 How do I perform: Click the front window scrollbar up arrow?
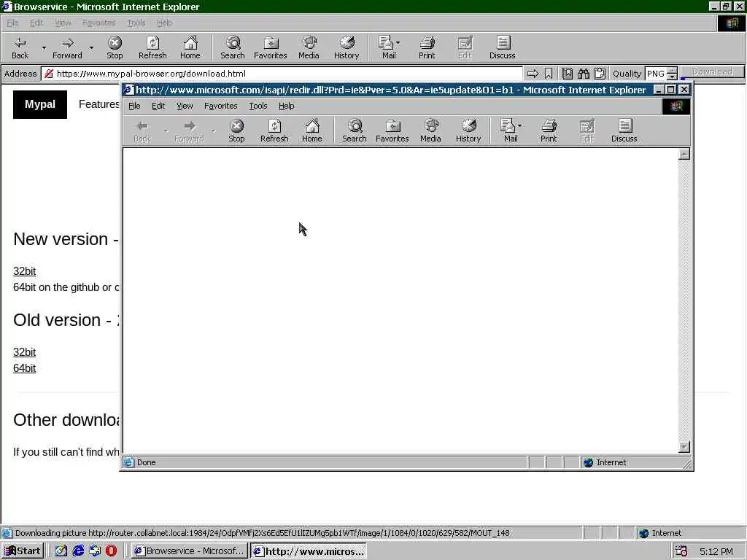(x=684, y=154)
